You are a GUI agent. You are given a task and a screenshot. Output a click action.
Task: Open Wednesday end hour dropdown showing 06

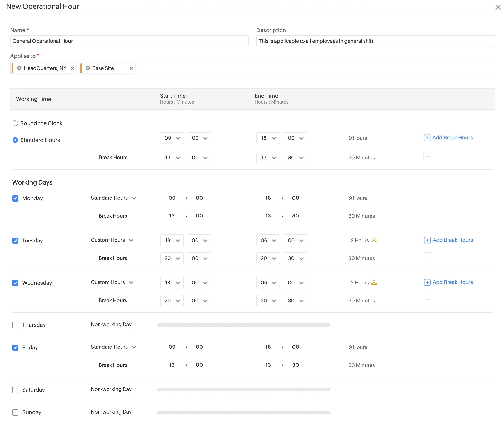click(x=268, y=283)
